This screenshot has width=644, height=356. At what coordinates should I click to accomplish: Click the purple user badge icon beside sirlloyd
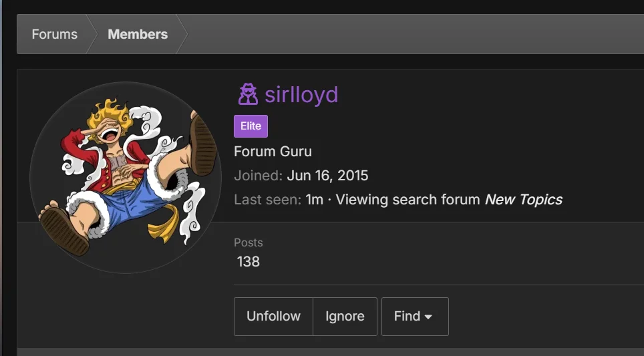248,94
